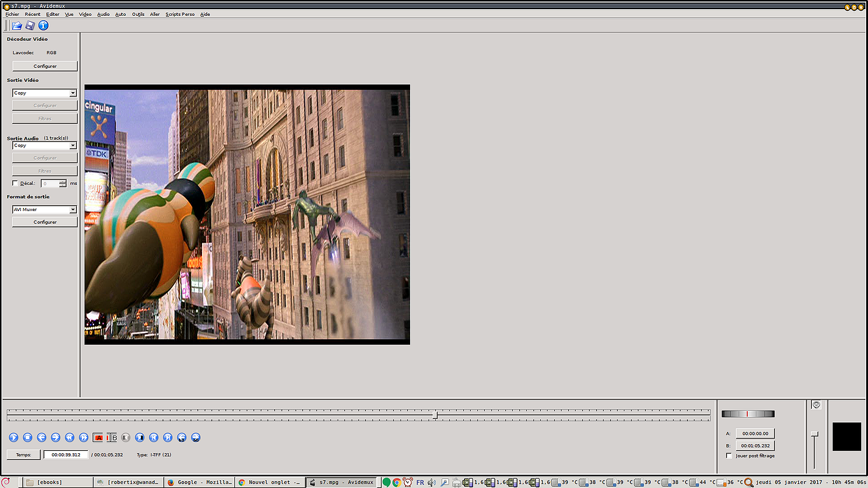
Task: Click the Open video file toolbar icon
Action: point(16,26)
